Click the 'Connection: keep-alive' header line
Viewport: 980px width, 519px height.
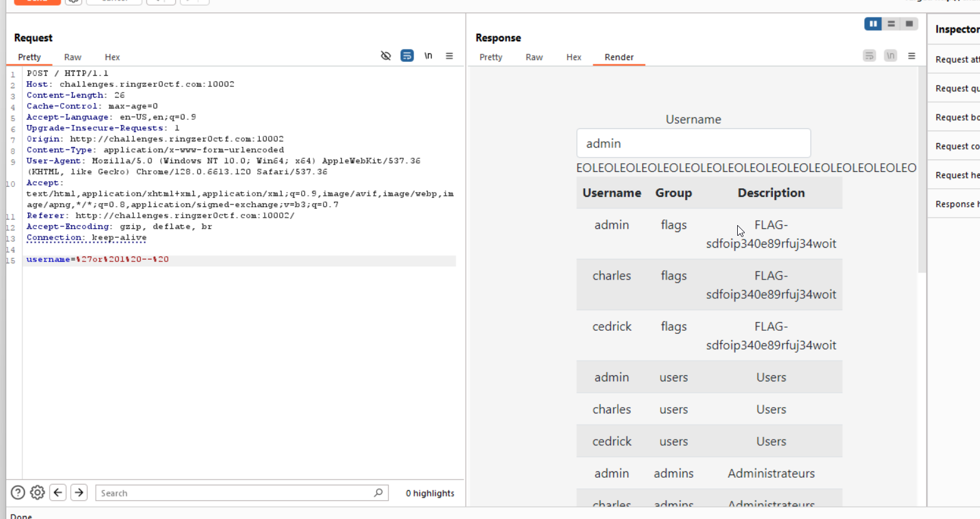coord(86,238)
